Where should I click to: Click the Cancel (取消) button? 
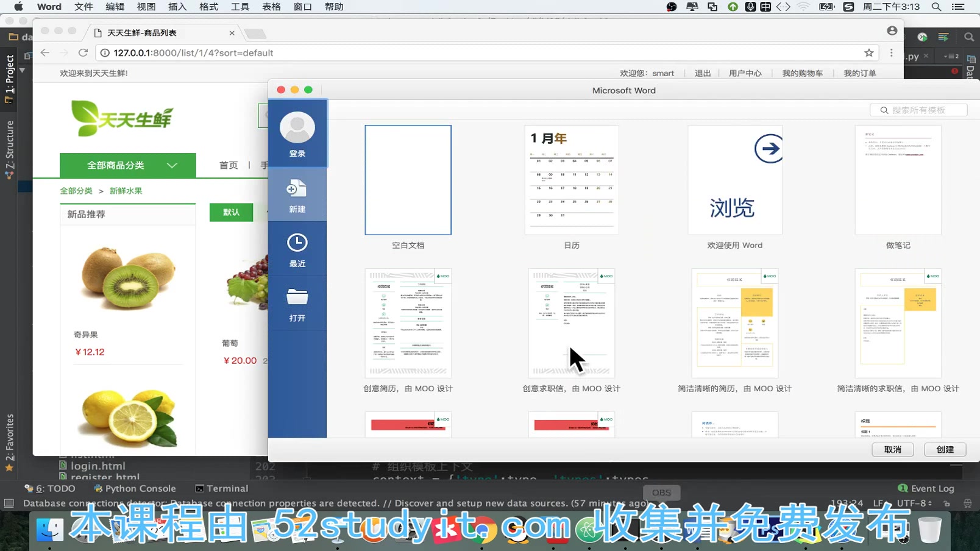(x=893, y=449)
